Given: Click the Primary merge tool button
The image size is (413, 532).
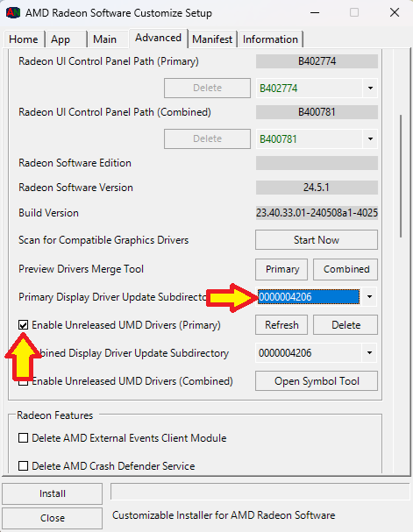Looking at the screenshot, I should (281, 269).
